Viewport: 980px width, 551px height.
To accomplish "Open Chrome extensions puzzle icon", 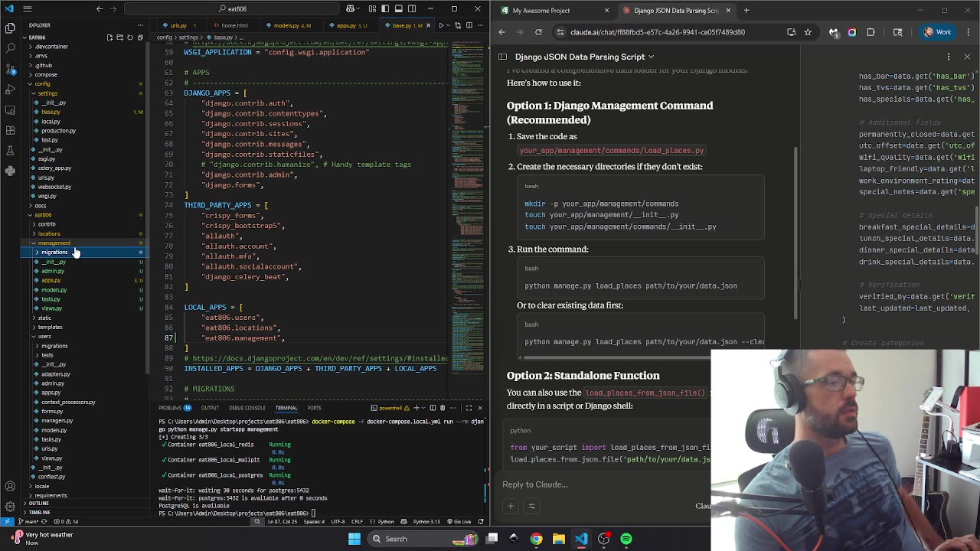I will pos(871,32).
